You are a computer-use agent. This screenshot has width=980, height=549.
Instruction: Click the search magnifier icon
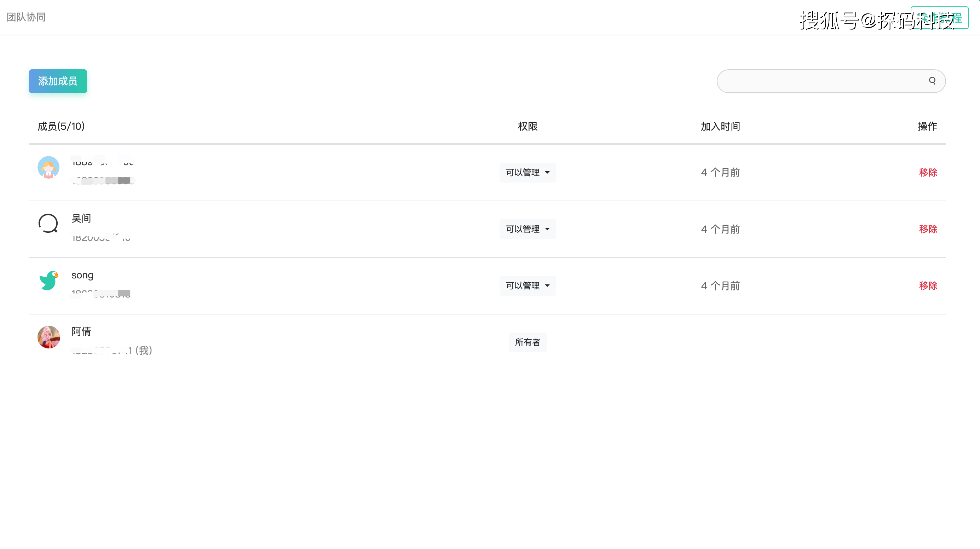[932, 81]
